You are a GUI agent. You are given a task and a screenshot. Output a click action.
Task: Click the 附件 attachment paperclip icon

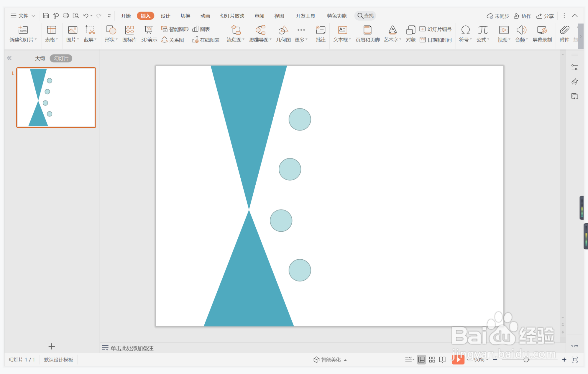pos(564,30)
